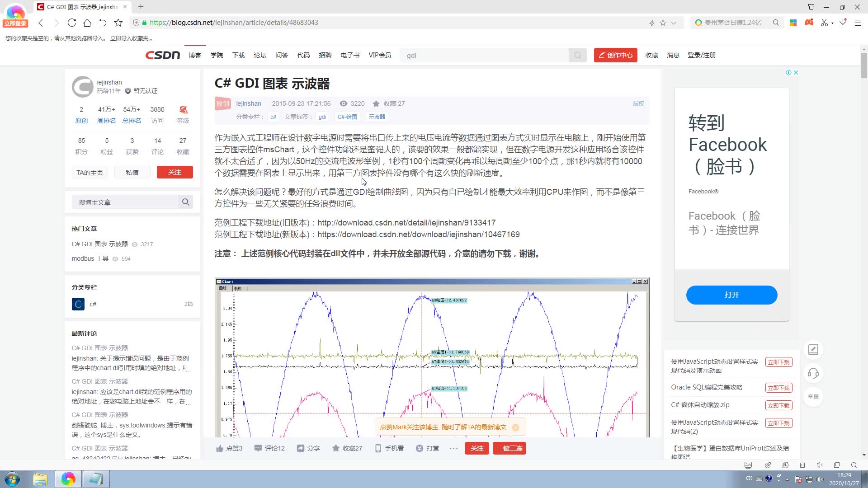Open the more actions ellipsis in the action bar
868x488 pixels.
pos(453,448)
